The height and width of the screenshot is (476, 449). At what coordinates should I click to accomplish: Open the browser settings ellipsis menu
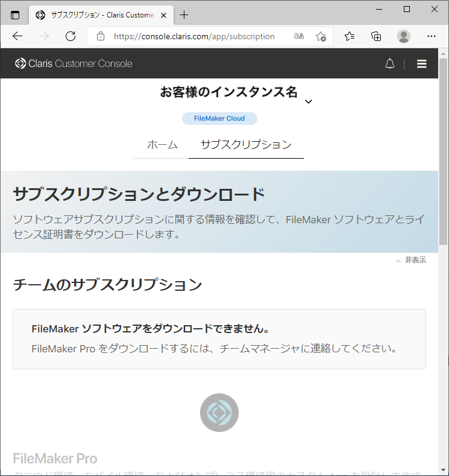[431, 36]
